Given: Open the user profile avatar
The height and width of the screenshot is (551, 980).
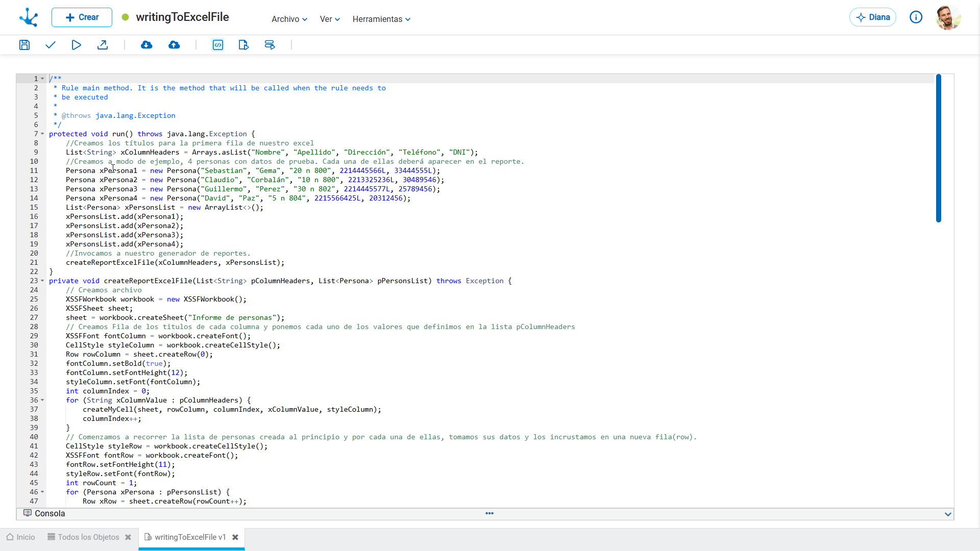Looking at the screenshot, I should click(x=948, y=17).
